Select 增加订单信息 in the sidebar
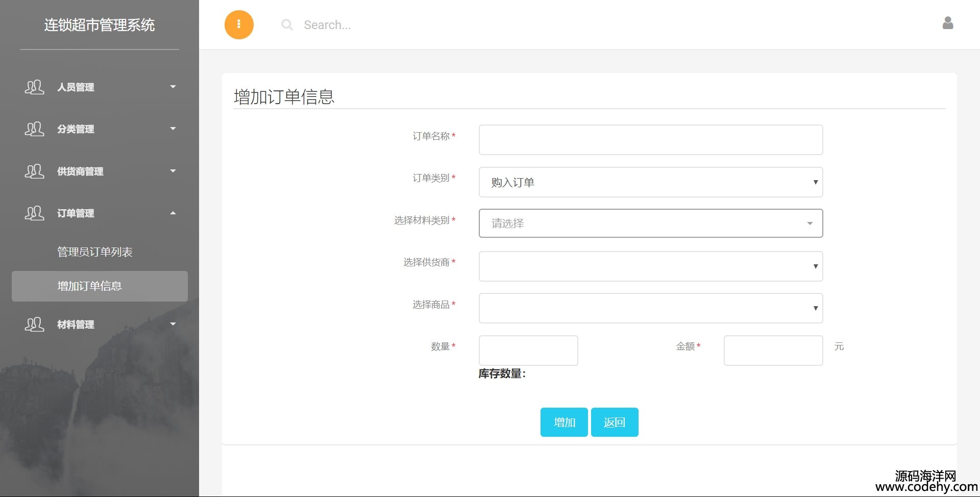Image resolution: width=980 pixels, height=497 pixels. (x=90, y=286)
